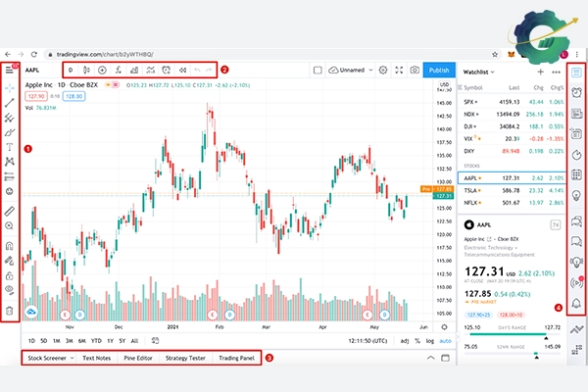Open the Strategy Tester tab
This screenshot has width=588, height=392.
185,359
